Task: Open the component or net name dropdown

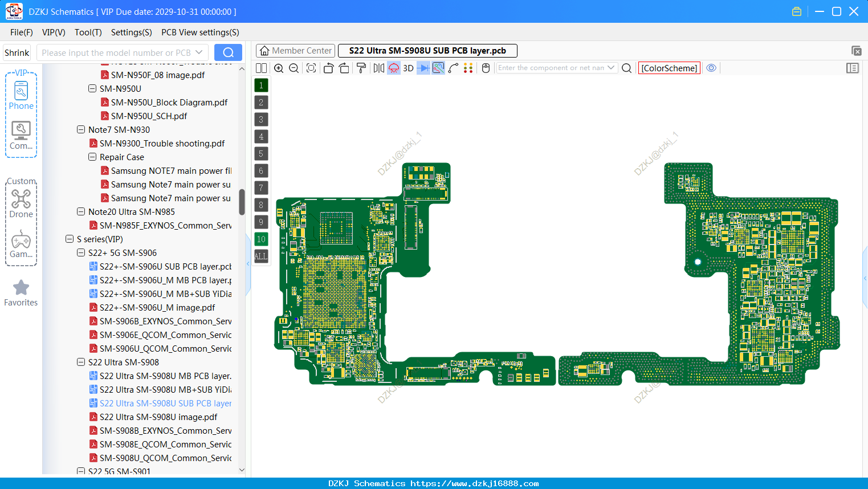Action: [612, 68]
